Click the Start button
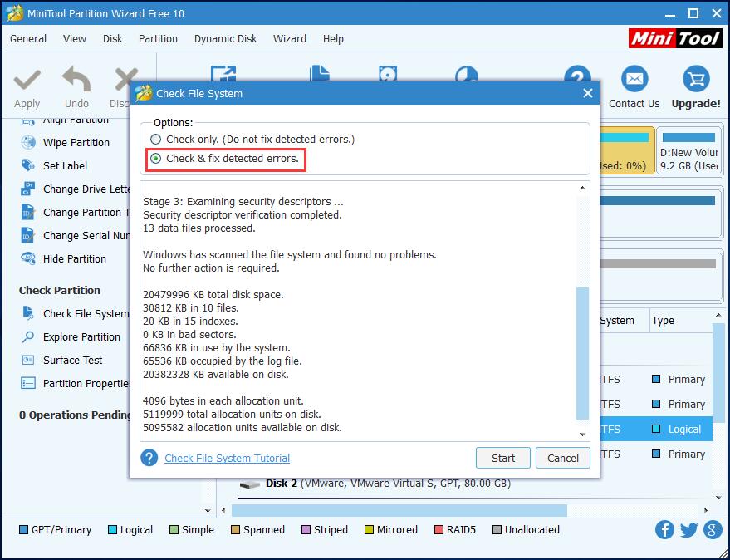The width and height of the screenshot is (730, 560). (x=502, y=458)
